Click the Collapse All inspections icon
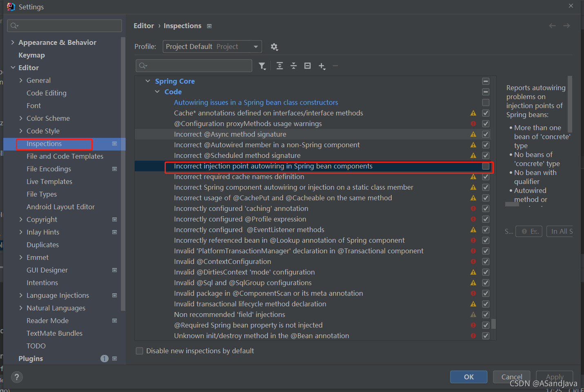This screenshot has width=584, height=392. (x=294, y=66)
